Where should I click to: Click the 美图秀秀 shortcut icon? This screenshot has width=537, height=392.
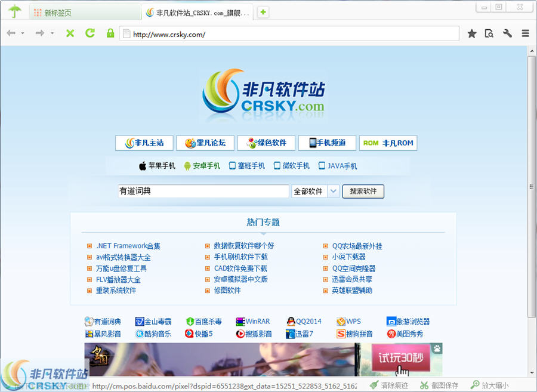click(391, 334)
